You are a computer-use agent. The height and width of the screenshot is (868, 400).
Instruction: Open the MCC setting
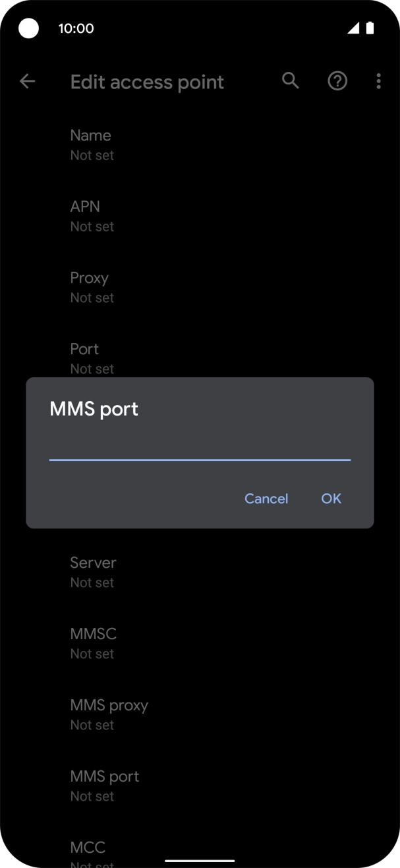[88, 853]
